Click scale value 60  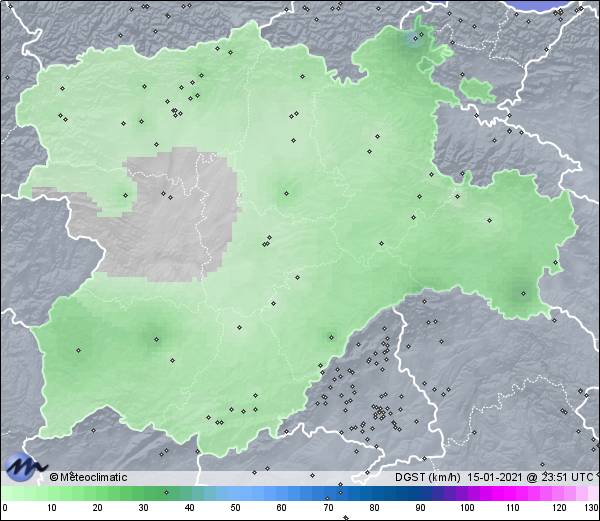coord(281,508)
